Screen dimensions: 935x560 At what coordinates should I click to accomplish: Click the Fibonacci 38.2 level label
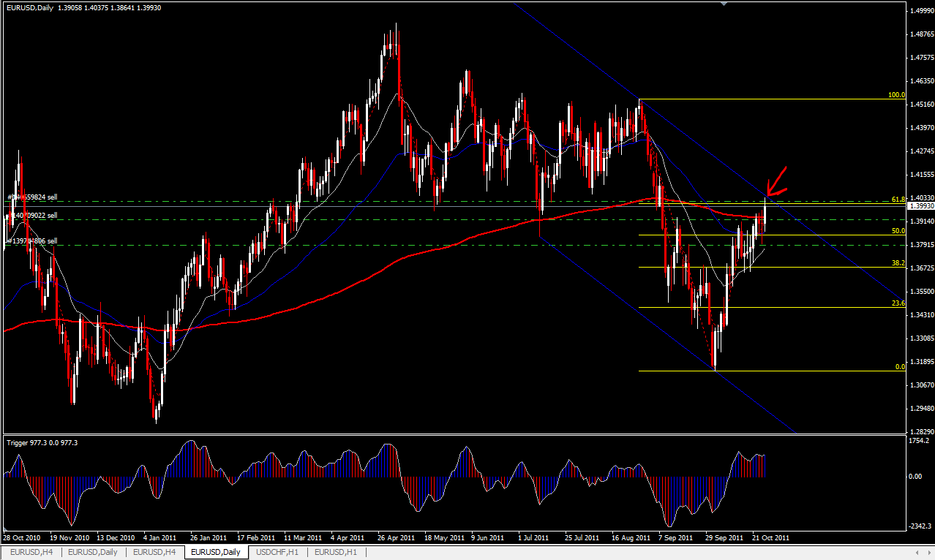coord(898,263)
